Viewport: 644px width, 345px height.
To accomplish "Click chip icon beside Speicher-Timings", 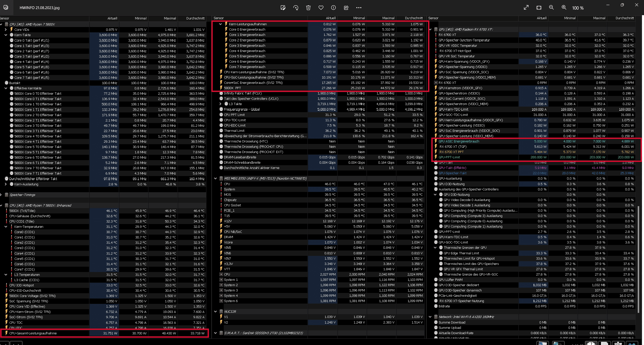I will (7, 195).
